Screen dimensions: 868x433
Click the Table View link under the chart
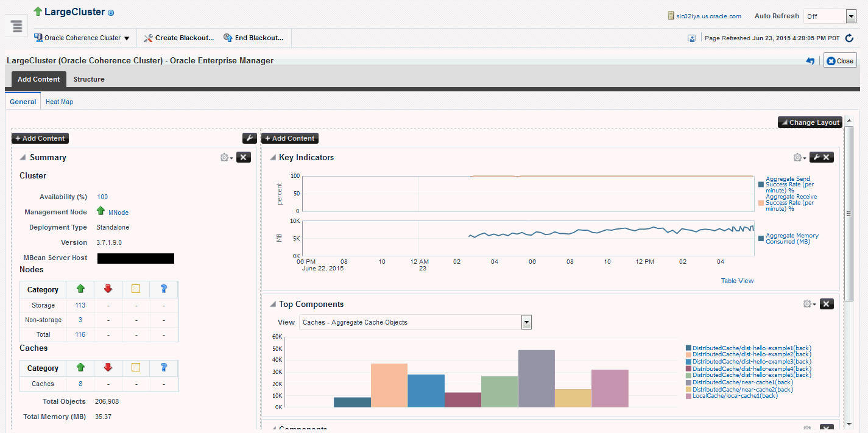tap(738, 281)
